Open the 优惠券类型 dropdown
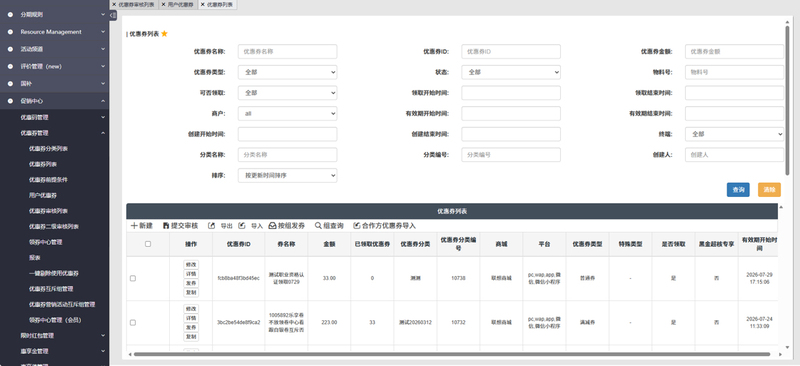800x366 pixels. (x=287, y=72)
